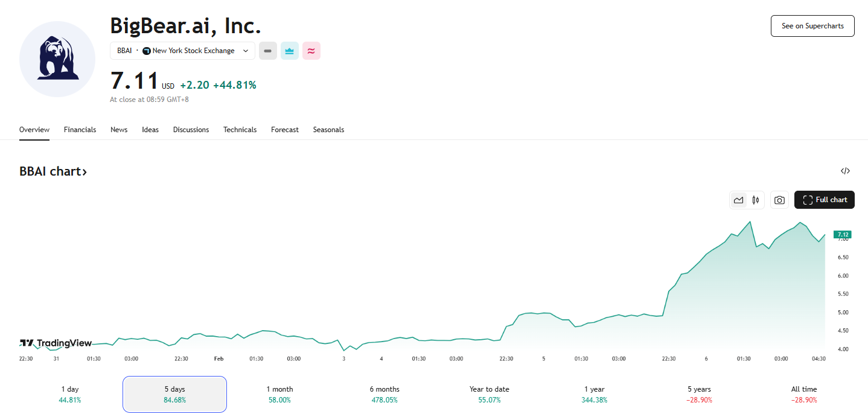Open the BBAI exchange selector dropdown
This screenshot has height=420, width=868.
182,51
